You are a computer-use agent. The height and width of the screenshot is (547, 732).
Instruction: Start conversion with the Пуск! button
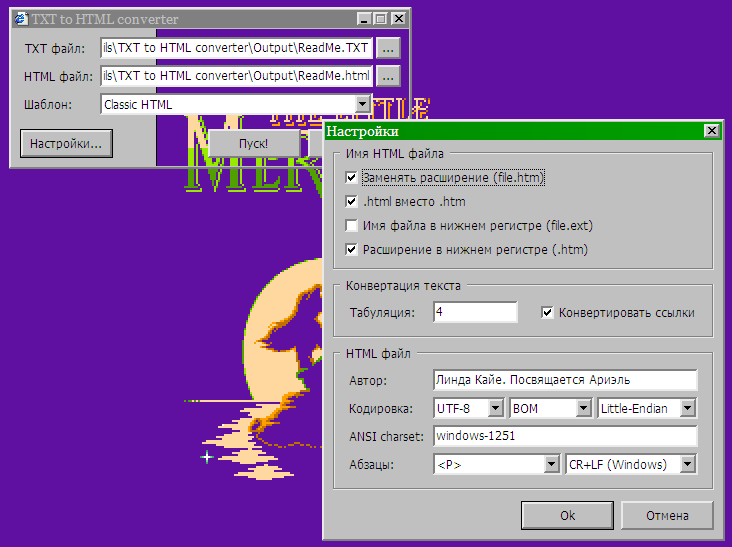[x=253, y=143]
